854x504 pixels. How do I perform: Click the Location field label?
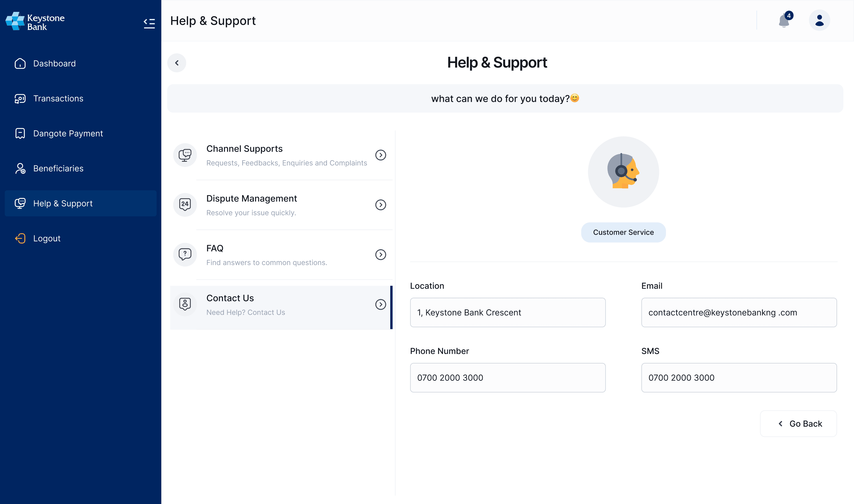[x=427, y=286]
